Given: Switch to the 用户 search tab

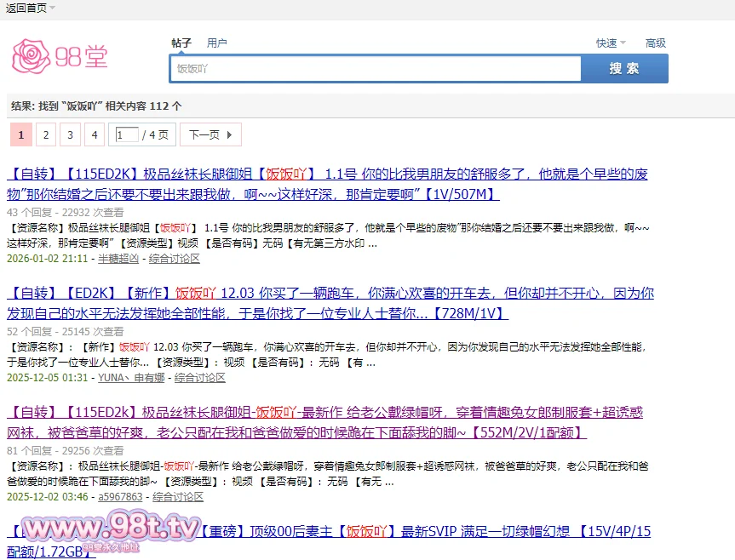Looking at the screenshot, I should pos(217,43).
